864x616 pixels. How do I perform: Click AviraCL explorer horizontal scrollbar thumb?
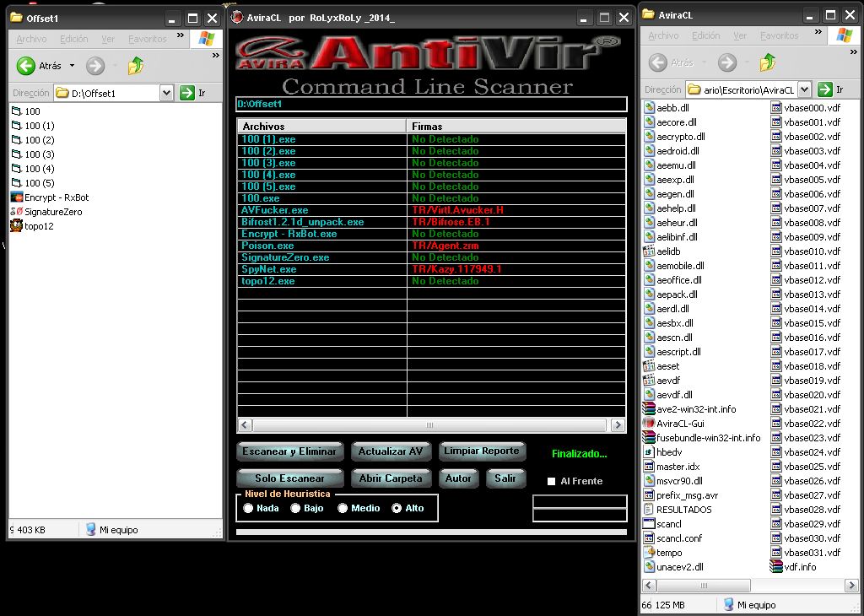(704, 585)
